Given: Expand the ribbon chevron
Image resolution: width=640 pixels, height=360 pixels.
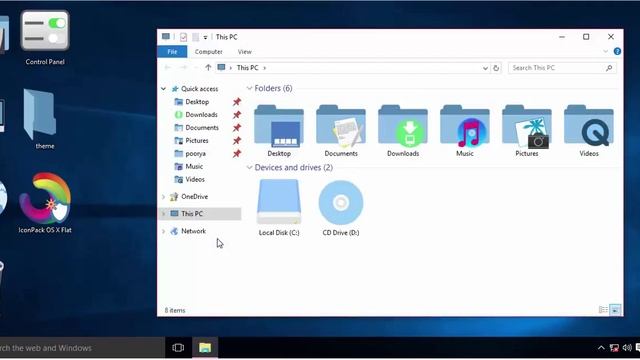Looking at the screenshot, I should tap(605, 51).
